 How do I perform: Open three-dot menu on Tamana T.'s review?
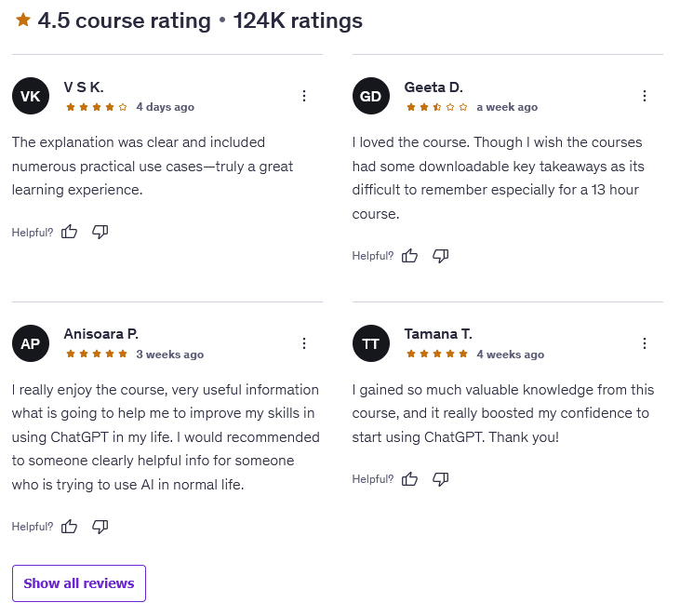[645, 343]
